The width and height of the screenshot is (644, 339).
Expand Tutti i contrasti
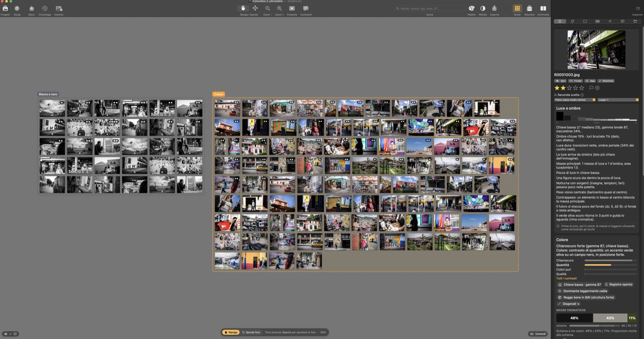pyautogui.click(x=566, y=278)
